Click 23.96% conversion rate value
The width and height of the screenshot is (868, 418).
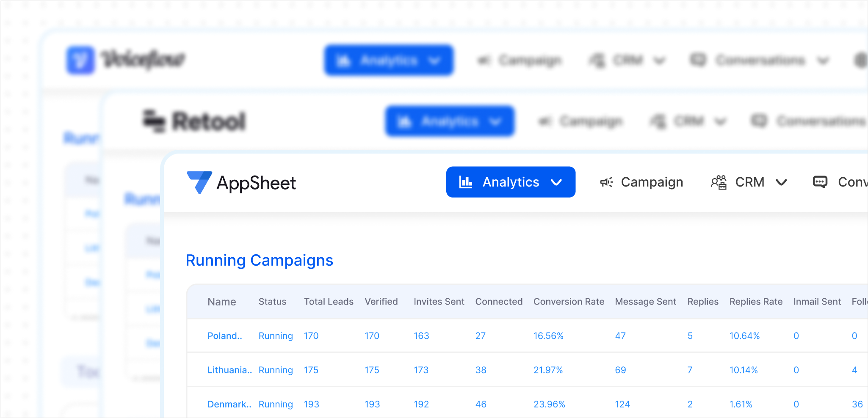549,404
